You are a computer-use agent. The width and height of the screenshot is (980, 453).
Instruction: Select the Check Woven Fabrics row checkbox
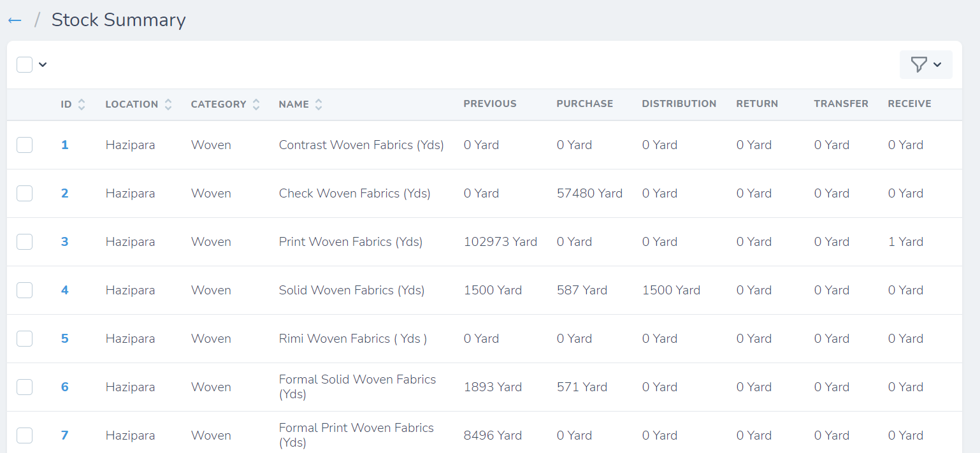(x=25, y=193)
